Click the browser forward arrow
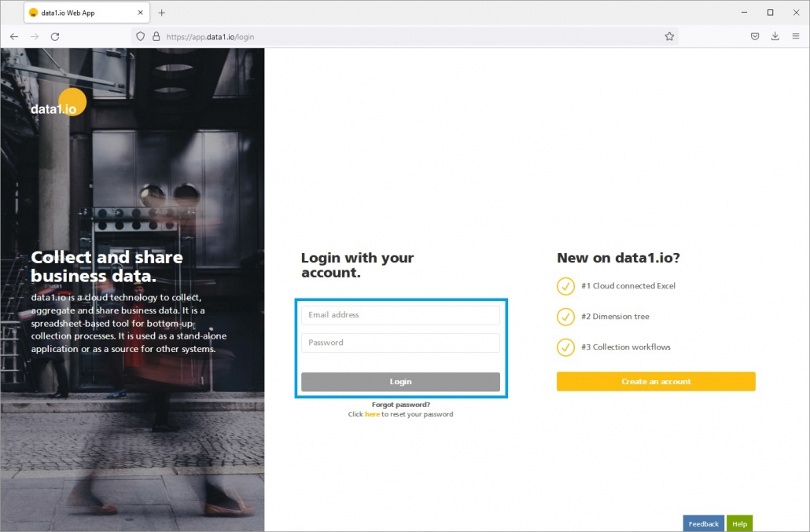Image resolution: width=810 pixels, height=532 pixels. tap(35, 37)
